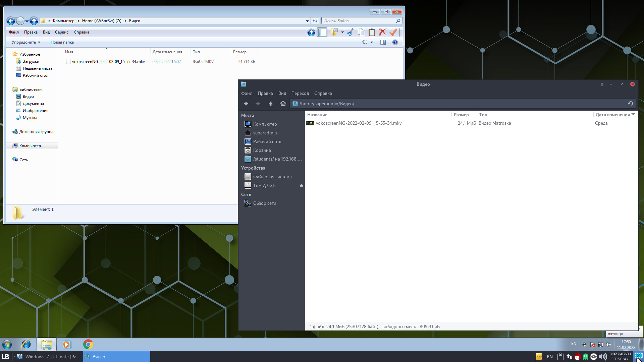Click the reload icon in Thunar path bar
Image resolution: width=644 pixels, height=362 pixels.
pos(630,104)
